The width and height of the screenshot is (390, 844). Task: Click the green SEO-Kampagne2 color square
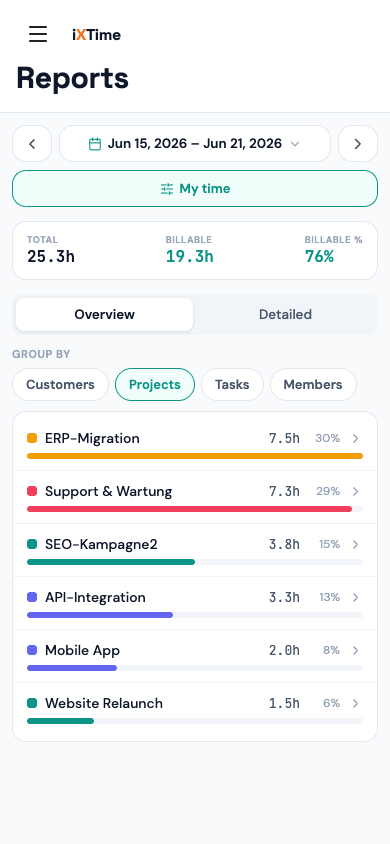pos(32,544)
